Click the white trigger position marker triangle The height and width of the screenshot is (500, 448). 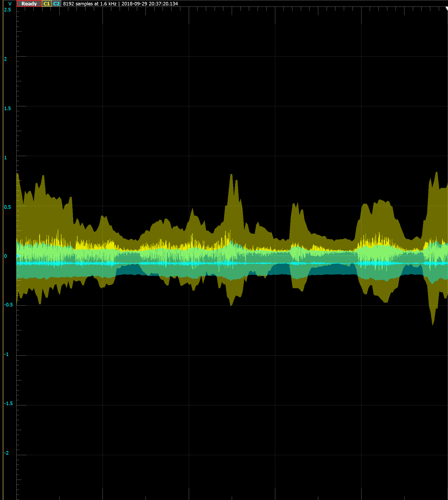(446, 9)
